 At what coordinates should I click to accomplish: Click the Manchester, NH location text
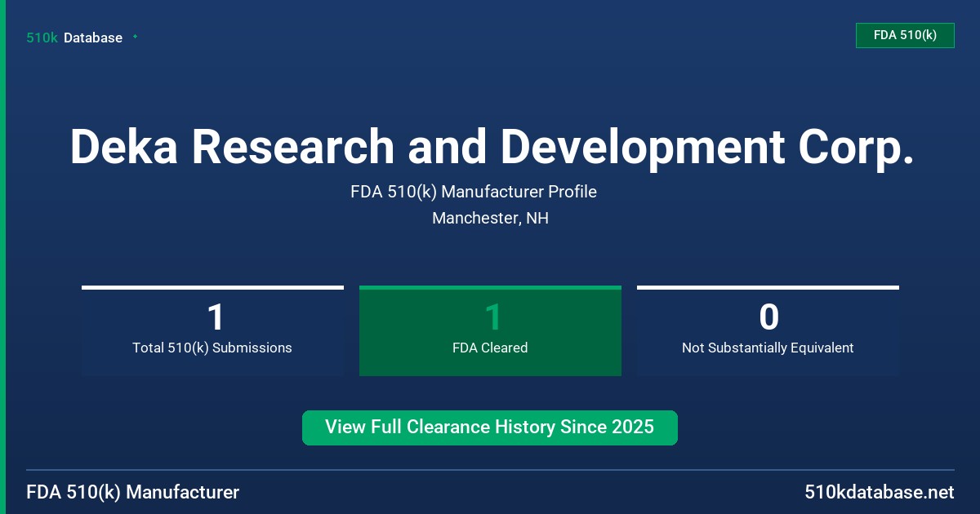coord(490,219)
